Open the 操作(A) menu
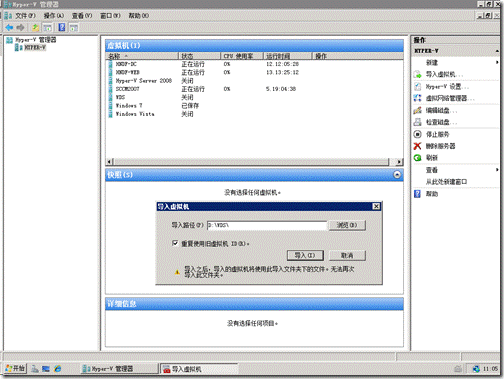Viewport: 504px width, 379px height. tap(53, 16)
